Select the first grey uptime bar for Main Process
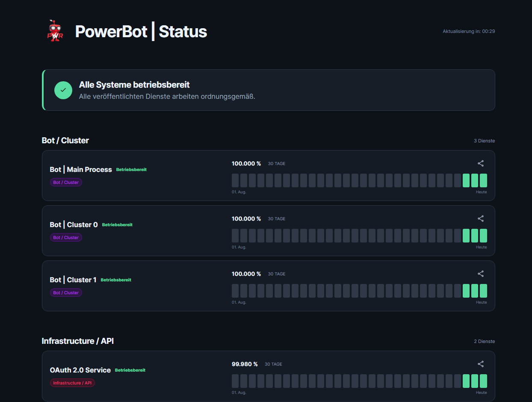 (x=235, y=180)
